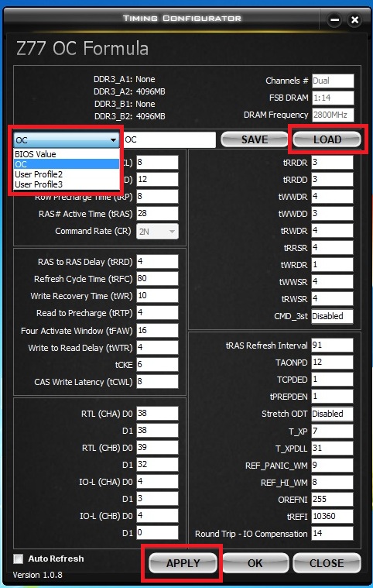Click the CLOSE button

coord(327,563)
